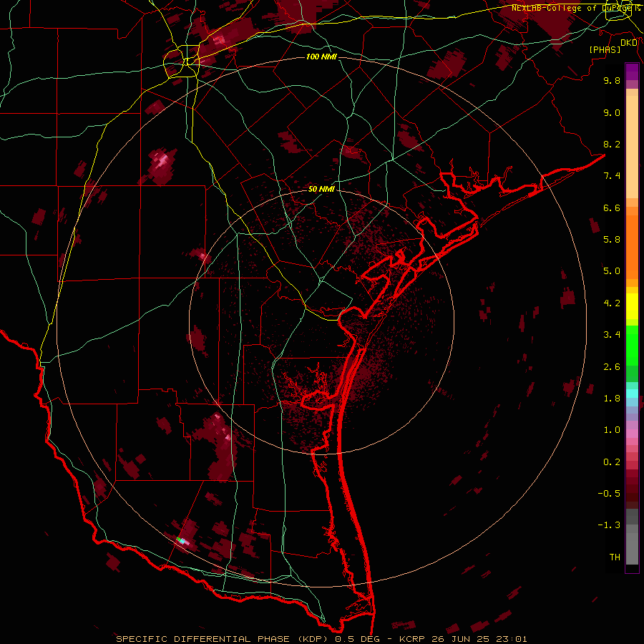Viewport: 644px width, 644px height.
Task: Click the 50 NMI range ring label
Action: point(321,189)
